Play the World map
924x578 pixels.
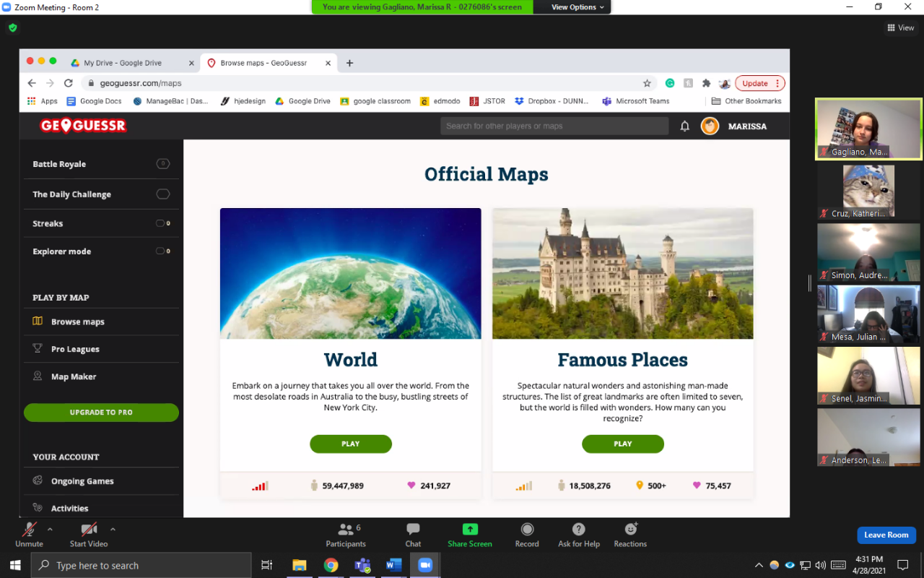click(351, 444)
